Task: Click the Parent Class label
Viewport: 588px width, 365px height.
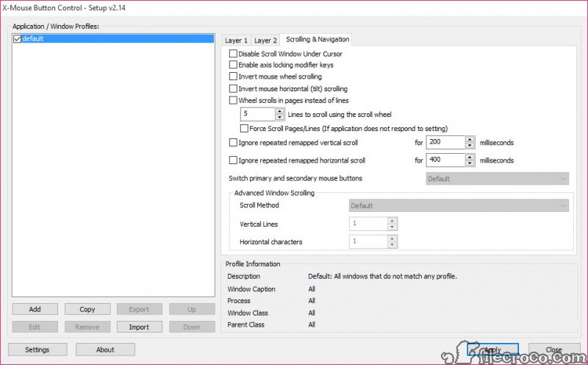Action: click(246, 325)
